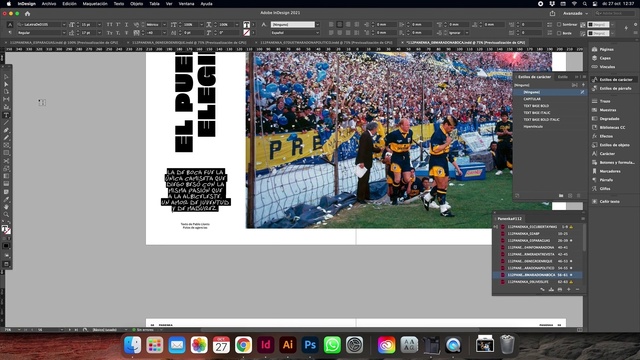Toggle Superscript formatting button

tap(118, 24)
